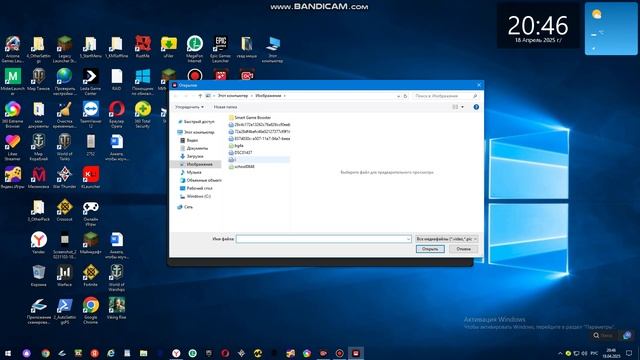Screen dimensions: 640x360
Task: Open Lesta Game Center desktop shortcut
Action: click(91, 82)
